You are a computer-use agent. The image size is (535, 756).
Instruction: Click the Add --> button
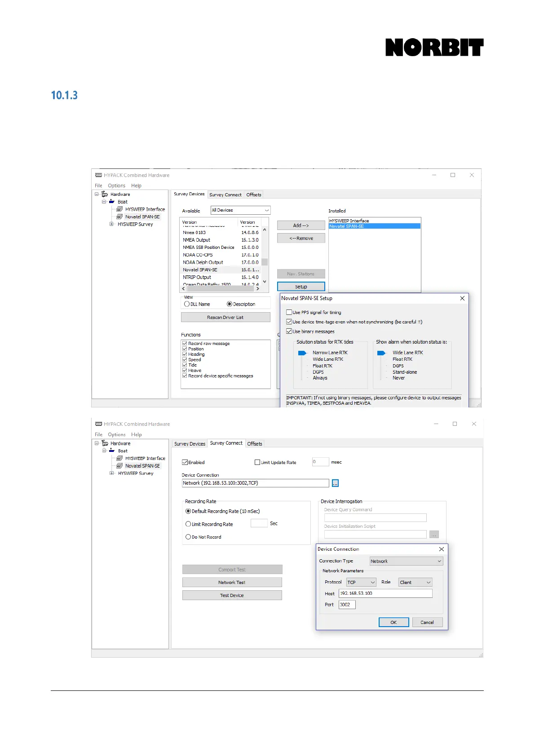(x=301, y=225)
